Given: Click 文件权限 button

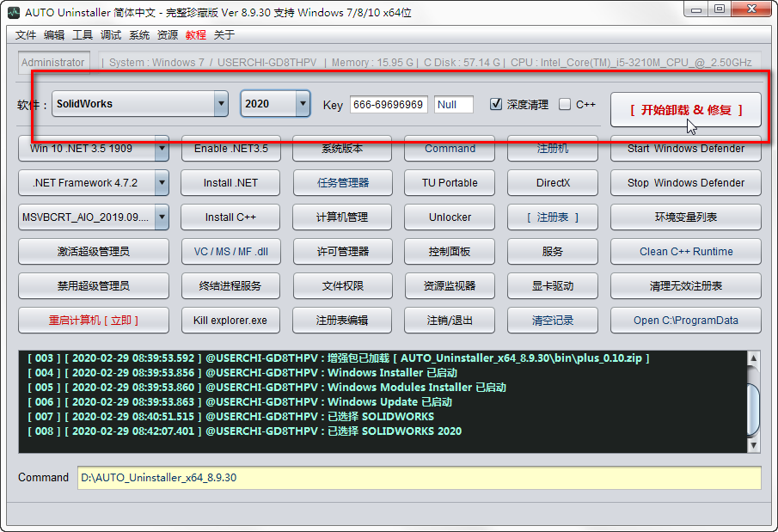Looking at the screenshot, I should (342, 285).
